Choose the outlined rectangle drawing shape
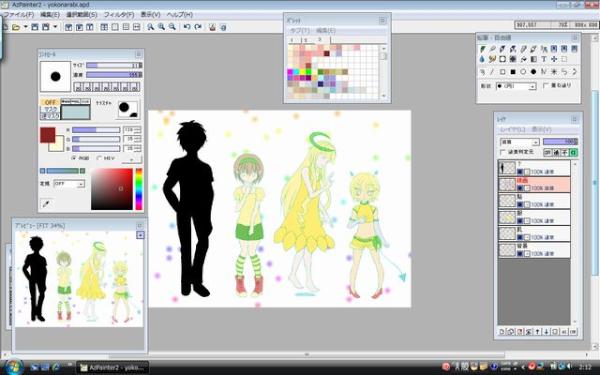The width and height of the screenshot is (600, 375). tap(502, 72)
